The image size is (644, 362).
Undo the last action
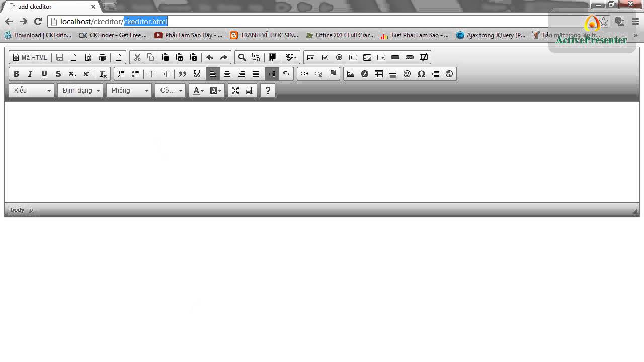(x=210, y=57)
